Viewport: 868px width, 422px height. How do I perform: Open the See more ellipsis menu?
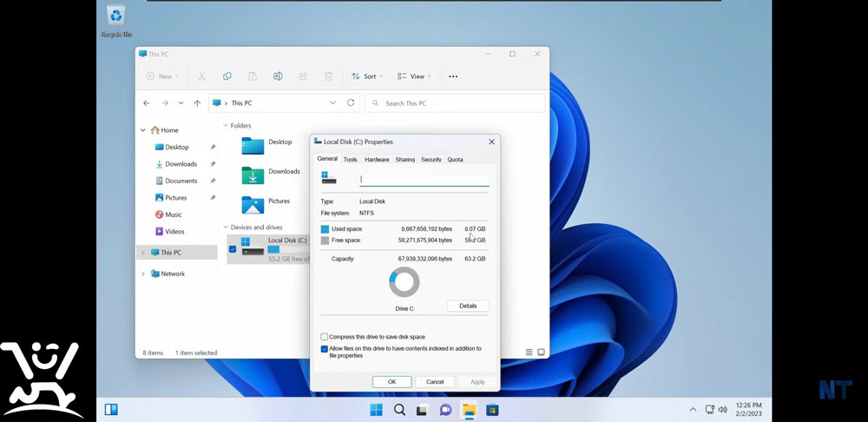[x=453, y=76]
